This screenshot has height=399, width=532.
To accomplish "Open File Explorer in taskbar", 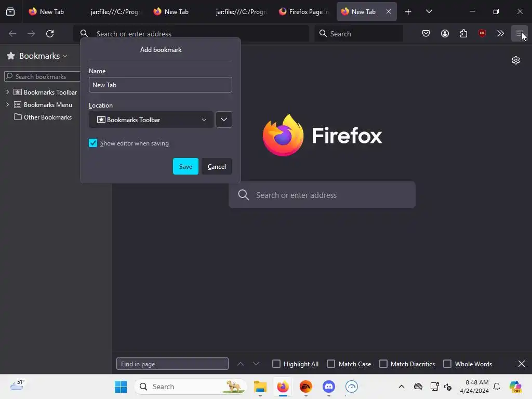I will pyautogui.click(x=260, y=387).
